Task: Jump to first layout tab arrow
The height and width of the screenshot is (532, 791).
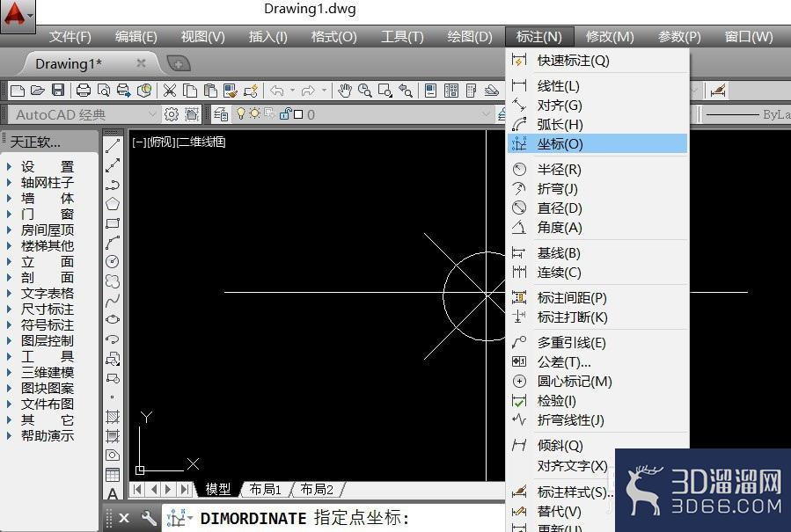Action: coord(138,489)
